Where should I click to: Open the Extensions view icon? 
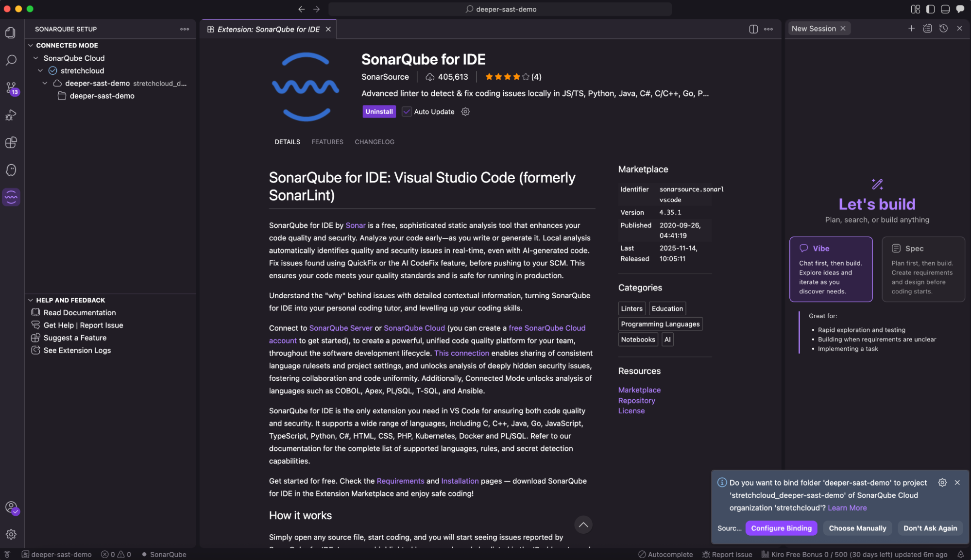pyautogui.click(x=11, y=142)
